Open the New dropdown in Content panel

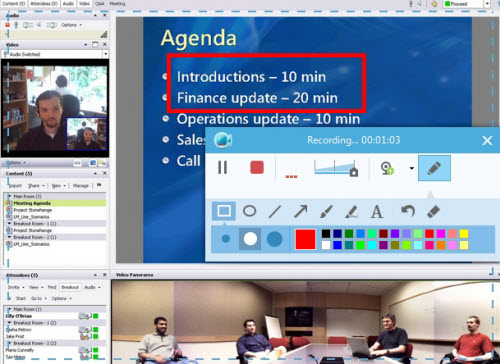(59, 186)
